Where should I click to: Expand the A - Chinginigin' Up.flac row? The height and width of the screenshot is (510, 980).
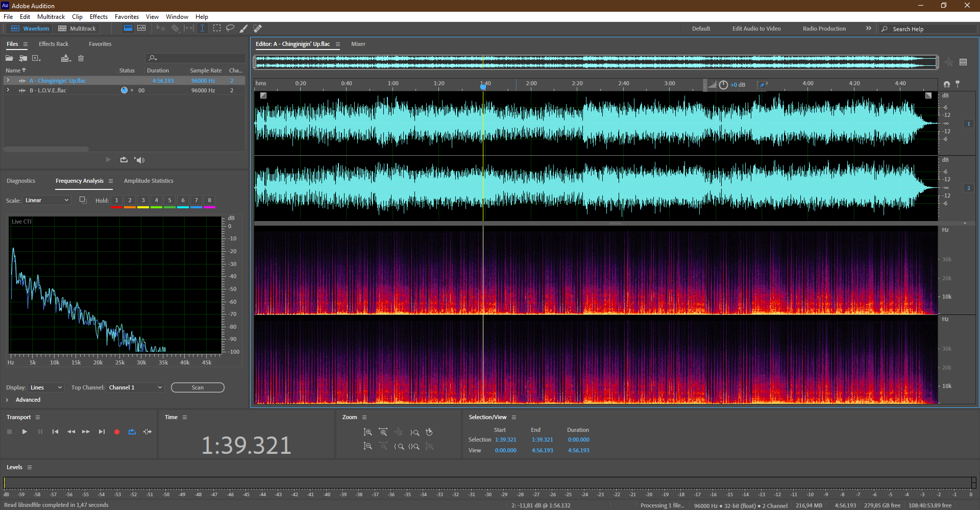click(8, 81)
